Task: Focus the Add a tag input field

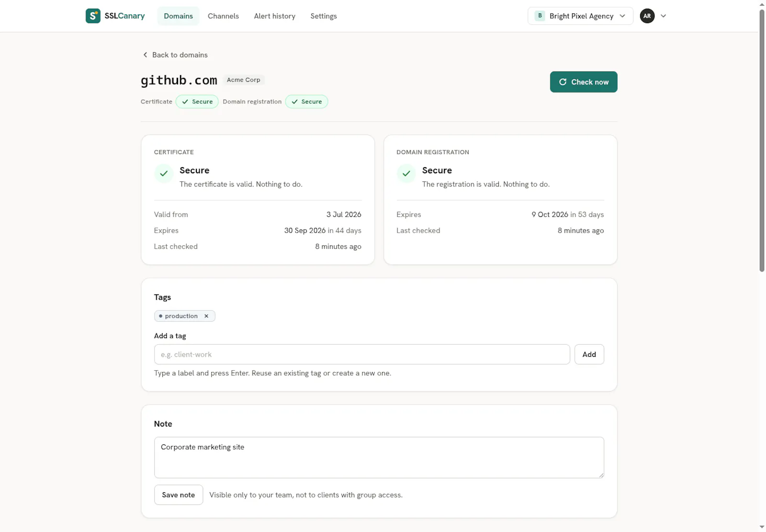Action: [362, 354]
